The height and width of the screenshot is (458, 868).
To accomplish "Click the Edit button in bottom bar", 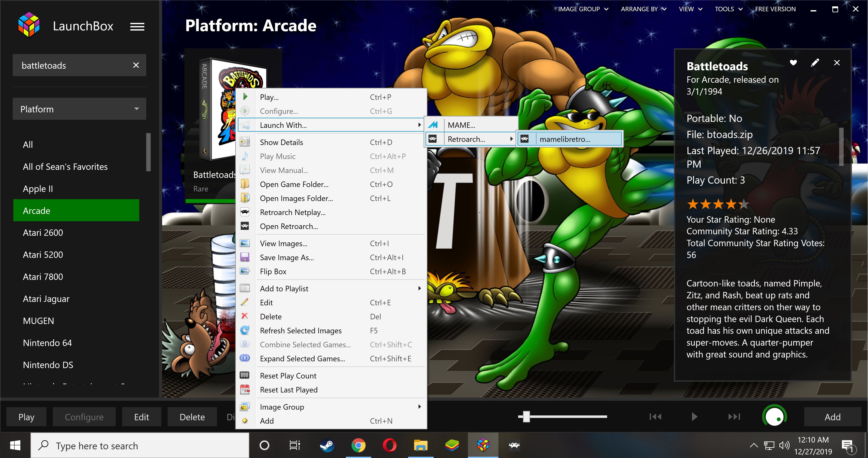I will [x=142, y=417].
